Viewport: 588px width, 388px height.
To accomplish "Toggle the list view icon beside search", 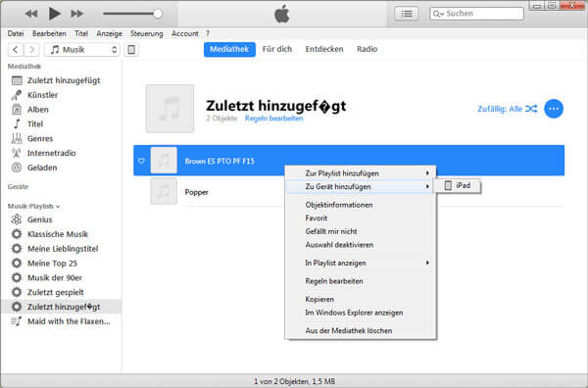I will 407,14.
